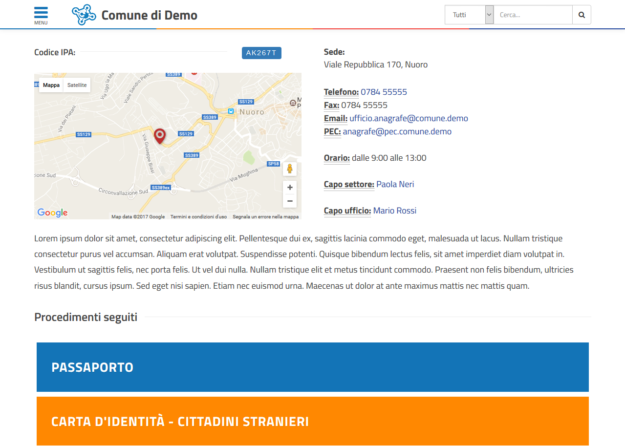Open the hamburger menu
Image resolution: width=625 pixels, height=447 pixels.
click(40, 15)
